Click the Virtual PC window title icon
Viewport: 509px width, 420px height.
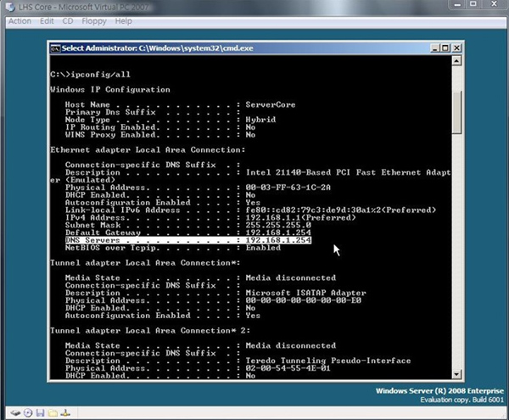point(8,6)
